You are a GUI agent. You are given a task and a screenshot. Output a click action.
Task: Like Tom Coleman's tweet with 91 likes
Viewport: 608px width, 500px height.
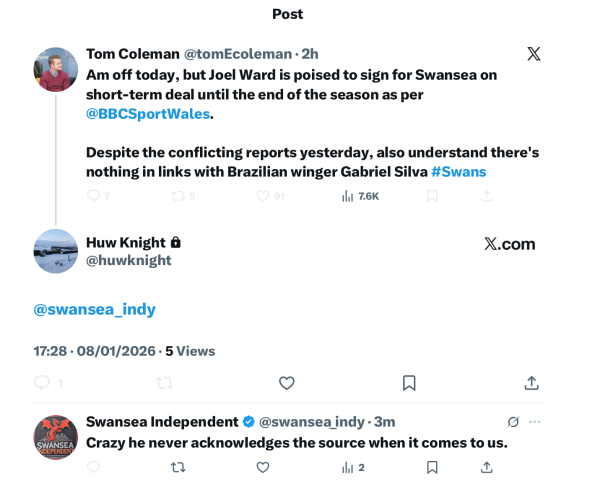tap(263, 196)
